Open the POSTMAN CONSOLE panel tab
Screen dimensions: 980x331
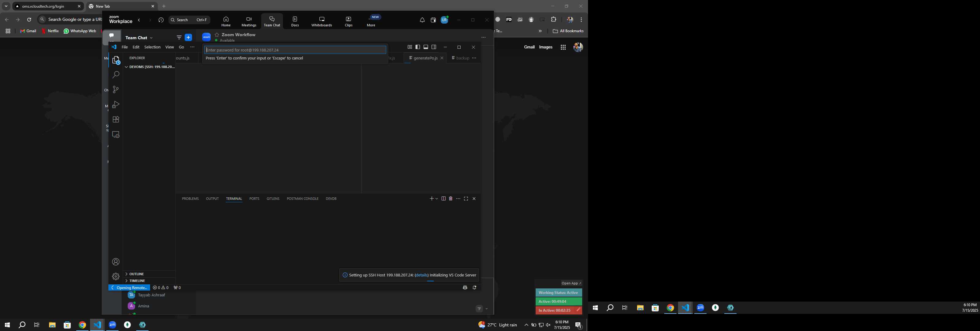click(303, 199)
